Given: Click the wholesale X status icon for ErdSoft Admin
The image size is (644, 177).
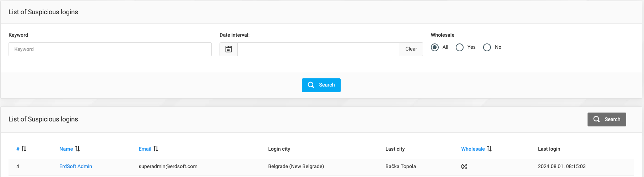Looking at the screenshot, I should click(x=464, y=166).
